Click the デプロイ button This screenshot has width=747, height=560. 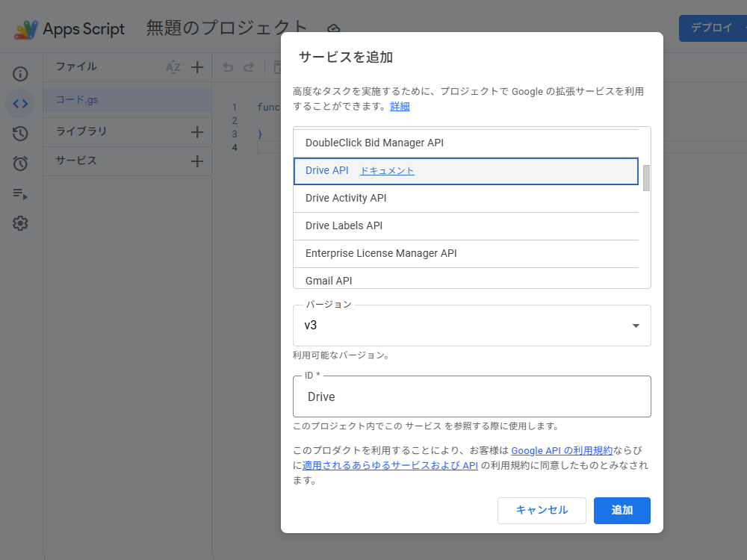[713, 28]
